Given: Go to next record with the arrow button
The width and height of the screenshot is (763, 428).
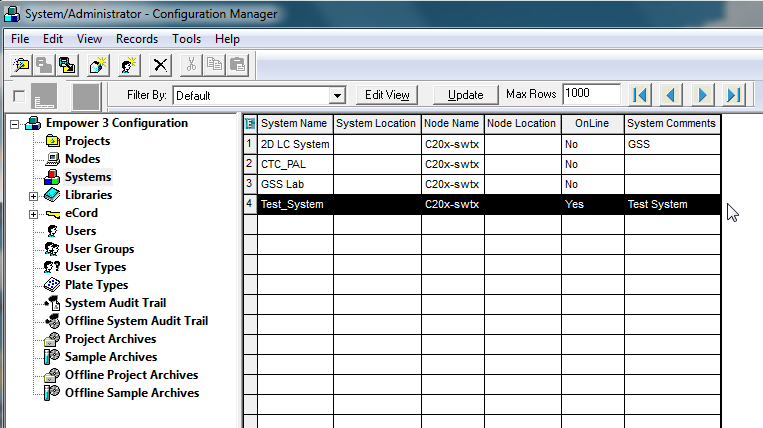Looking at the screenshot, I should coord(702,95).
